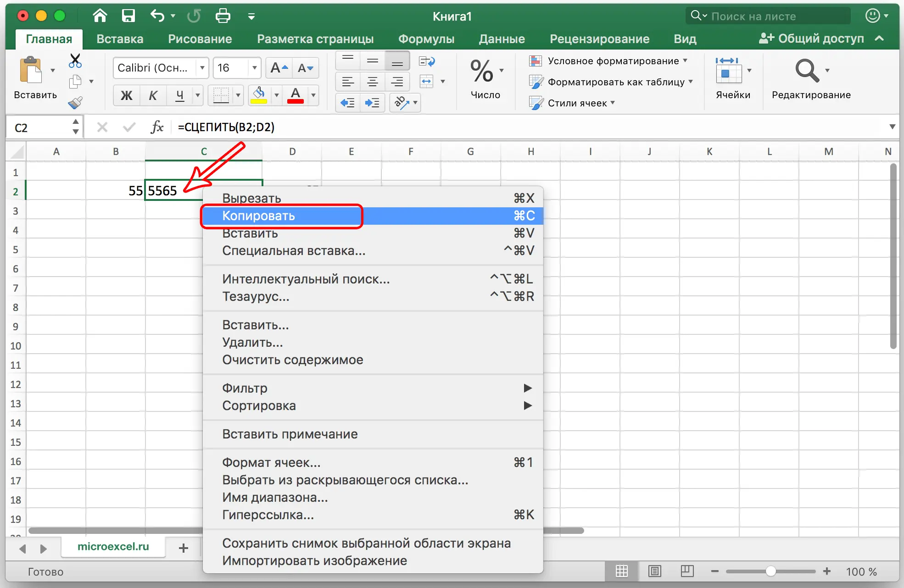Toggle center text alignment
This screenshot has width=904, height=588.
tap(373, 82)
